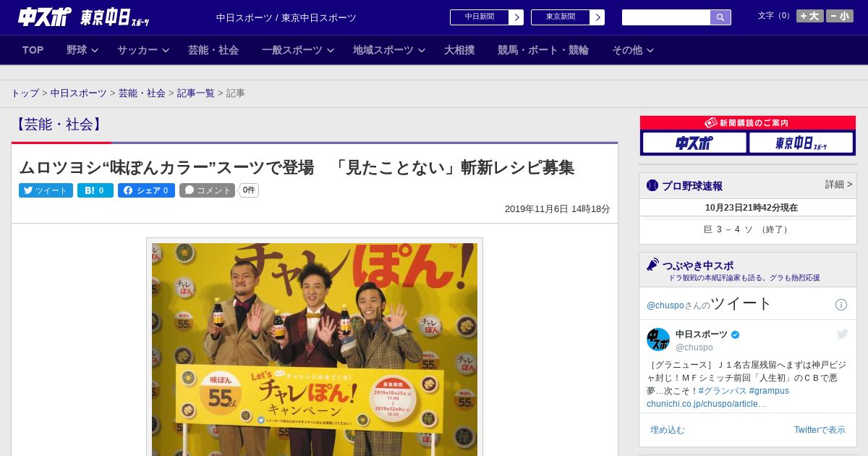Open the 東京中日スポーツ header logo
The width and height of the screenshot is (868, 456).
coord(115,17)
